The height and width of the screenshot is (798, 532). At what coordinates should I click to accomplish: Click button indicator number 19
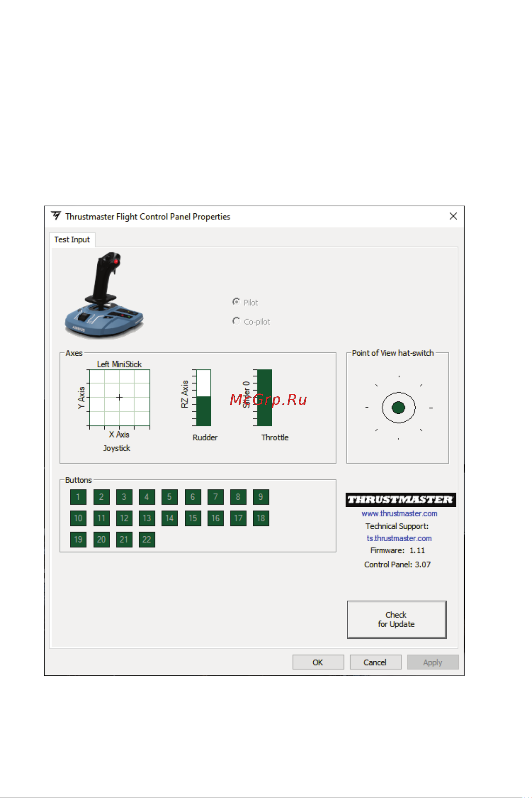(x=78, y=539)
